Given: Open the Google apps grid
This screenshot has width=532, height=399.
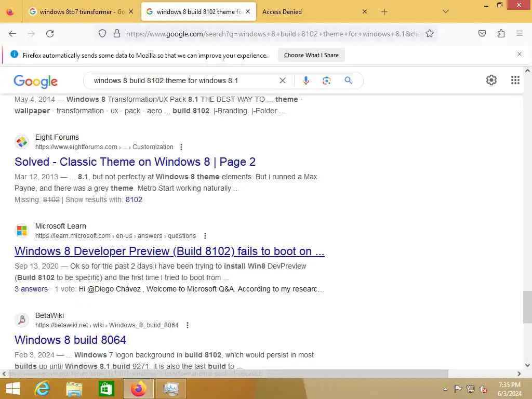Looking at the screenshot, I should pos(515,80).
